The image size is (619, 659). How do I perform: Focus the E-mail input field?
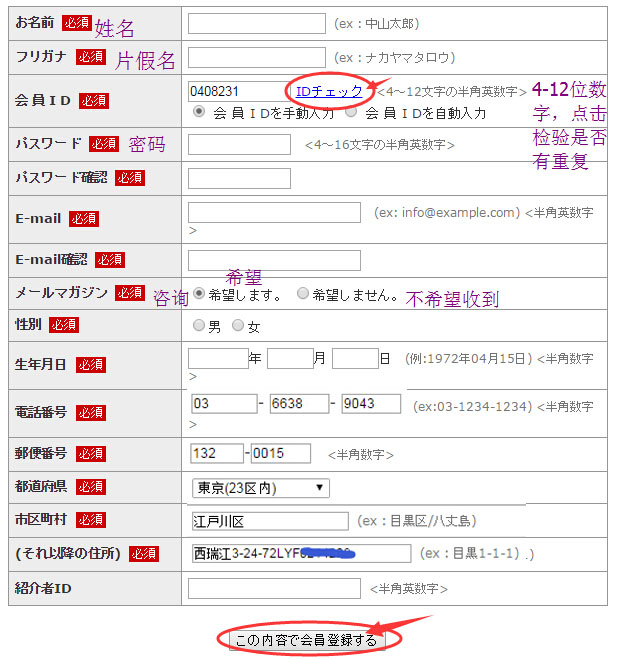click(x=274, y=212)
